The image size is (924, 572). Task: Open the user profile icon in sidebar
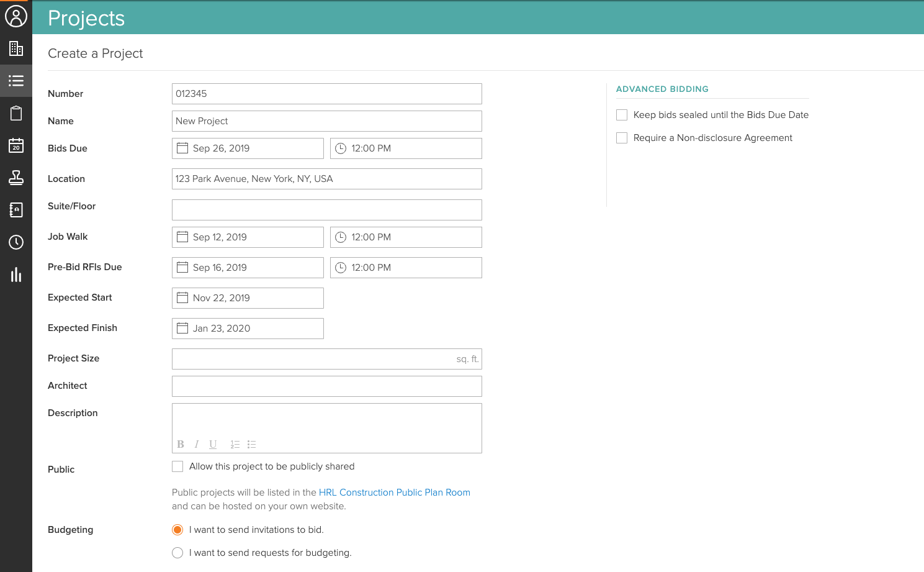point(16,16)
